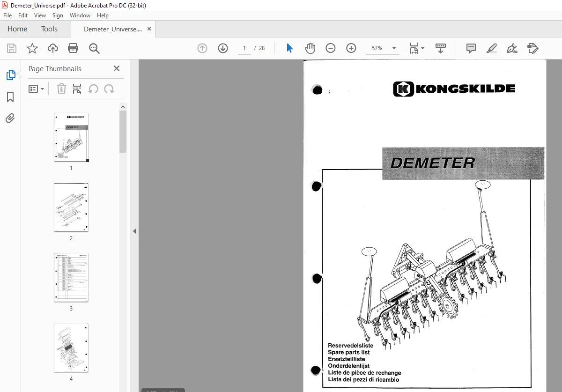This screenshot has height=392, width=562.
Task: Select page 3 thumbnail
Action: 71,278
